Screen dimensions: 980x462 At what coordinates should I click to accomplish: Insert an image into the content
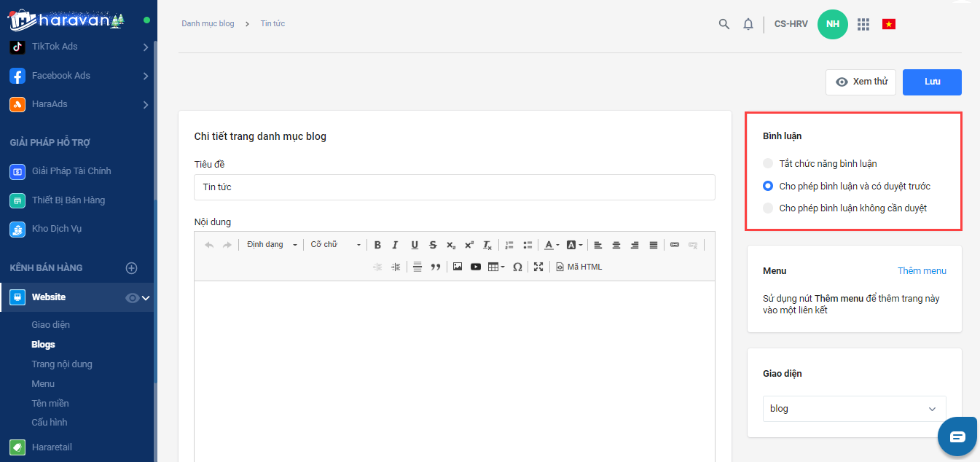click(458, 267)
